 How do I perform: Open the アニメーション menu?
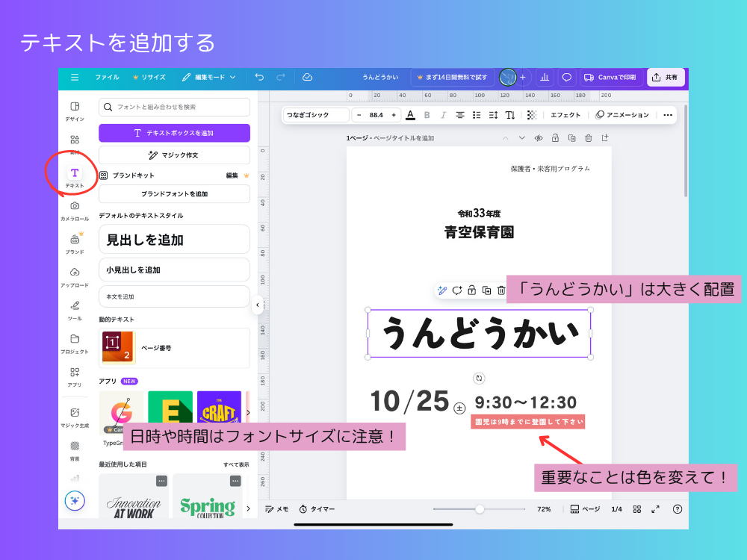pos(622,115)
